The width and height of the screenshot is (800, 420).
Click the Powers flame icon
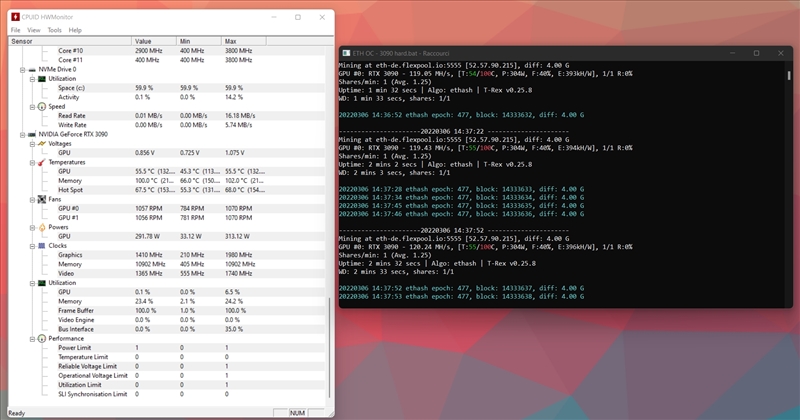pos(42,227)
